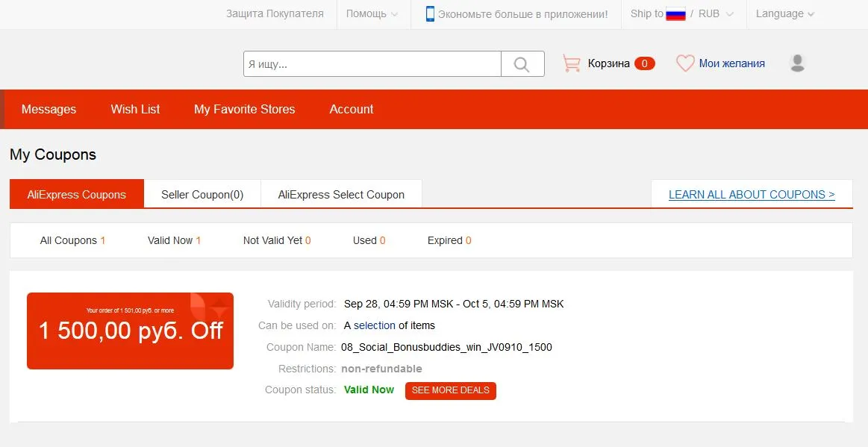Switch to Seller Coupon(0) tab

(202, 194)
